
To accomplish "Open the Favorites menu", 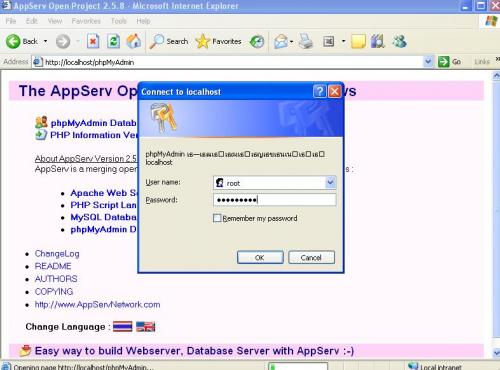I will [86, 21].
